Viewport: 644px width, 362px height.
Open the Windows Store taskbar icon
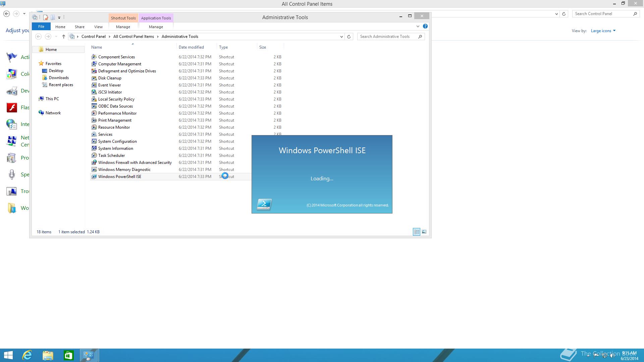point(68,355)
